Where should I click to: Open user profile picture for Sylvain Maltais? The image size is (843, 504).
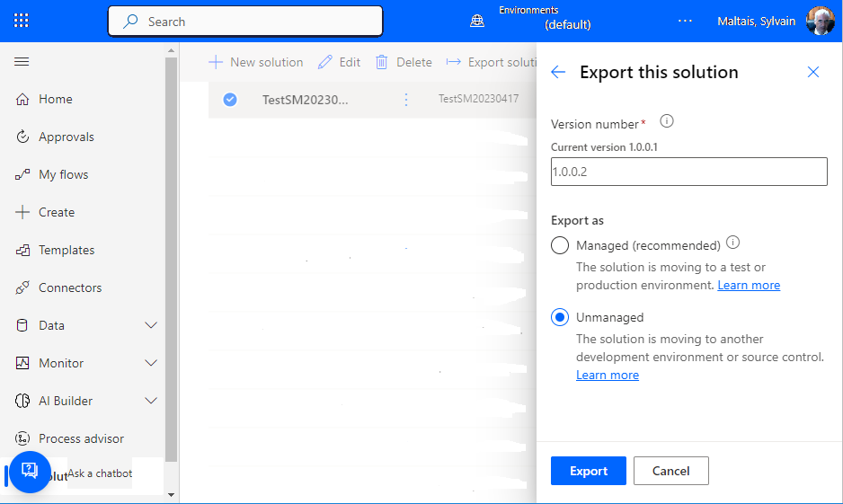coord(820,21)
